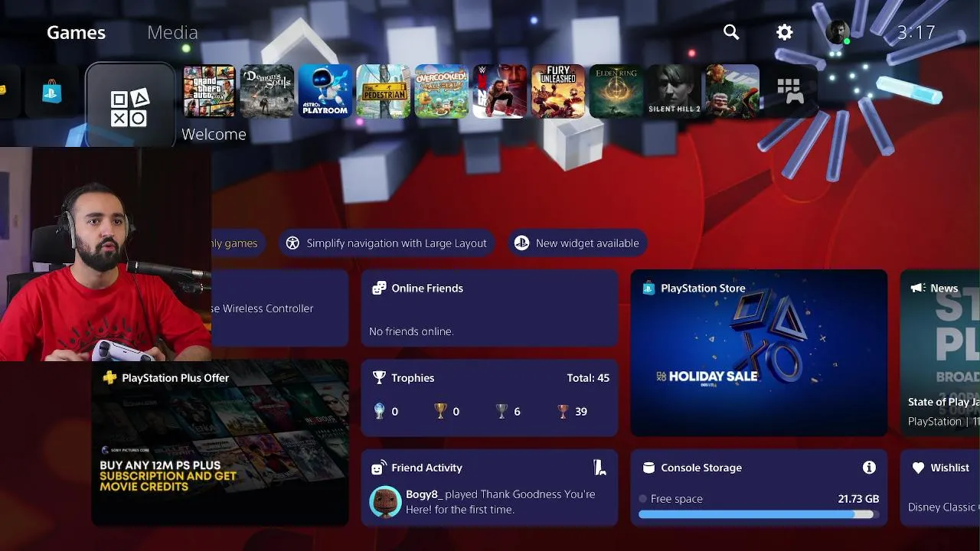Open the Trophies widget header
The height and width of the screenshot is (551, 980).
(413, 377)
